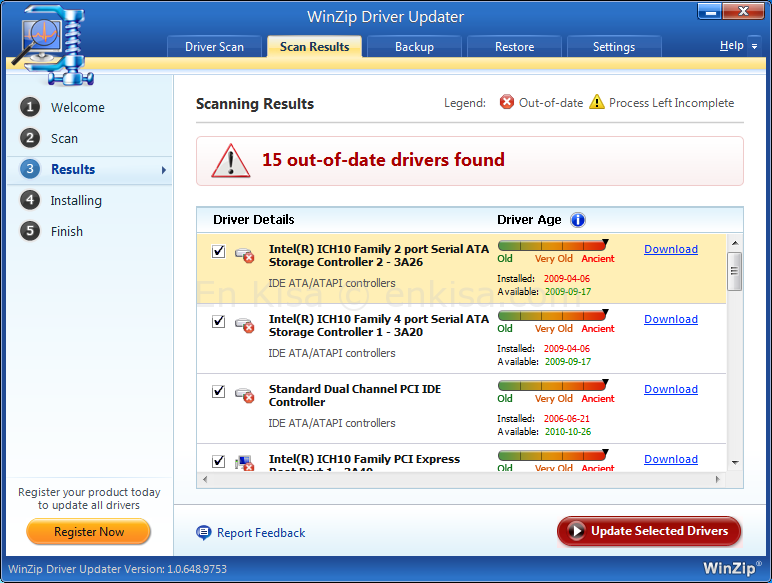Click the device icon for 3A20 controller
772x583 pixels.
(x=244, y=325)
